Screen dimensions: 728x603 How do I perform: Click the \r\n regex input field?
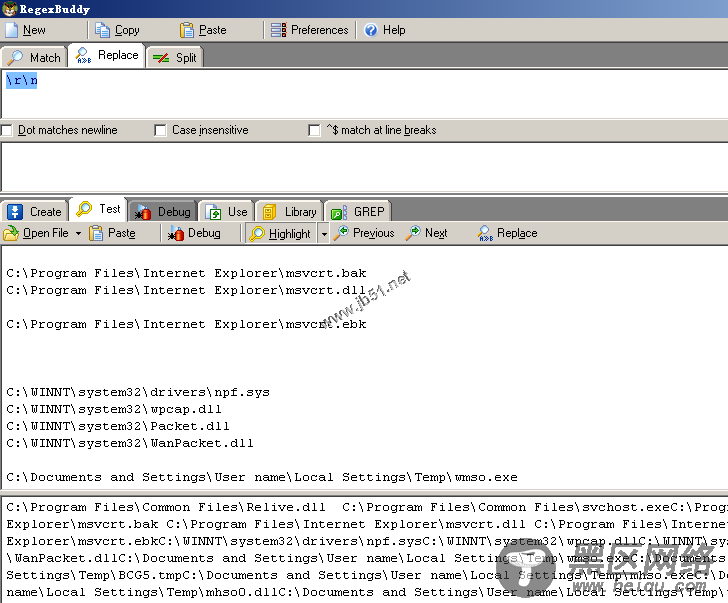click(365, 94)
